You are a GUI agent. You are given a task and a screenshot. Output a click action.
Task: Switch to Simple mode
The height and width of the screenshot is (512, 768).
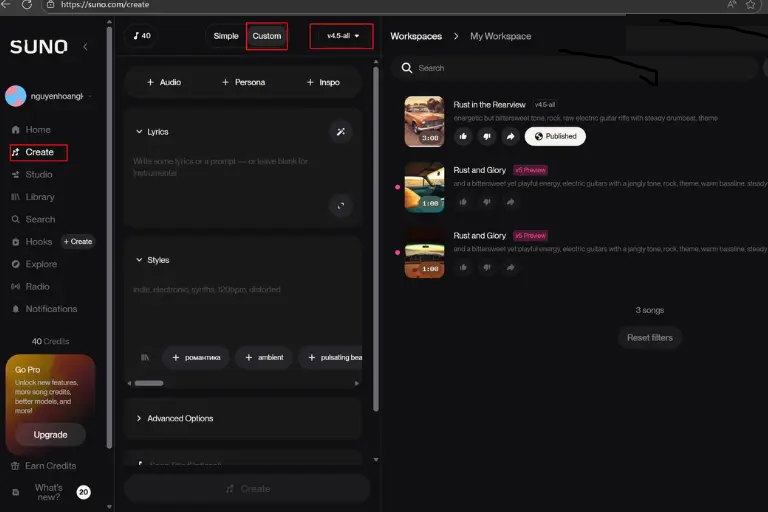coord(226,36)
